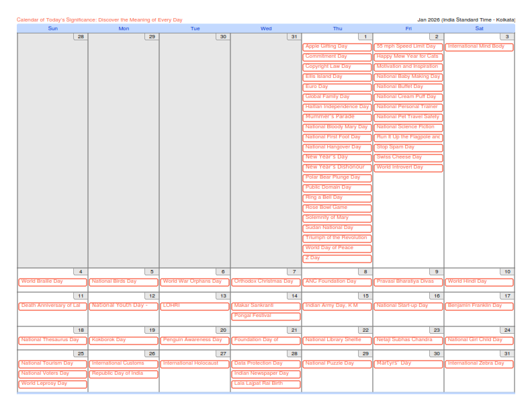The width and height of the screenshot is (532, 411).
Task: Open the ANC Foundation Day event
Action: click(337, 282)
